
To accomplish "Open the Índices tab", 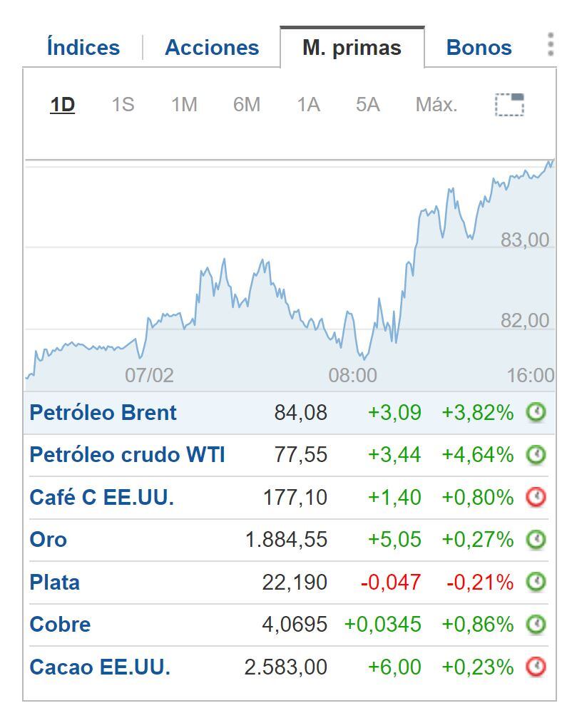I will [83, 47].
